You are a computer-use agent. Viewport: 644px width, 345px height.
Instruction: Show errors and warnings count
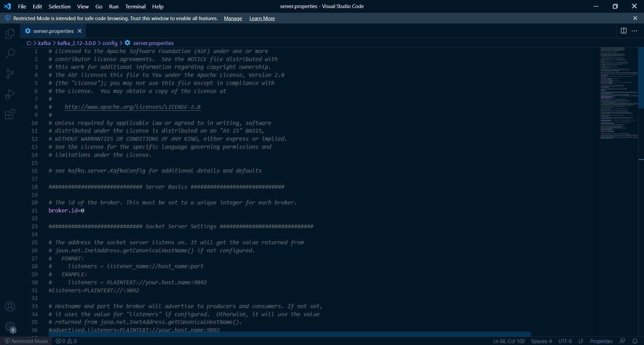point(66,341)
